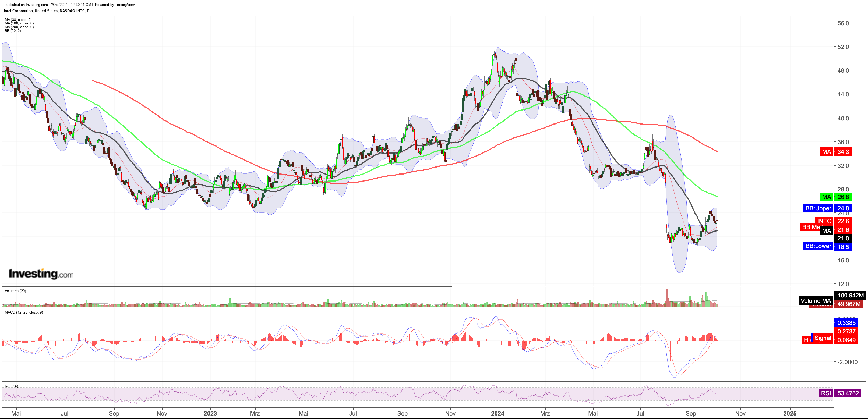
Task: Click the MACD 0.3385 value tag
Action: pyautogui.click(x=846, y=323)
